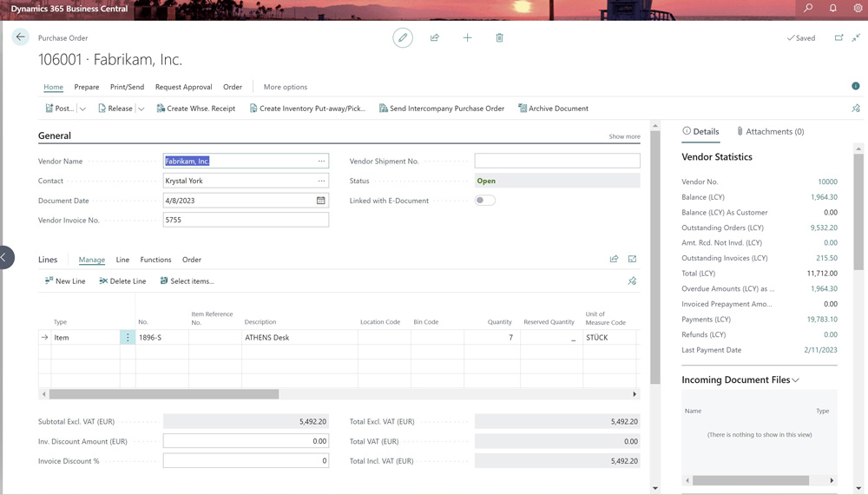The height and width of the screenshot is (495, 868).
Task: Open the Prepare menu
Action: (86, 87)
